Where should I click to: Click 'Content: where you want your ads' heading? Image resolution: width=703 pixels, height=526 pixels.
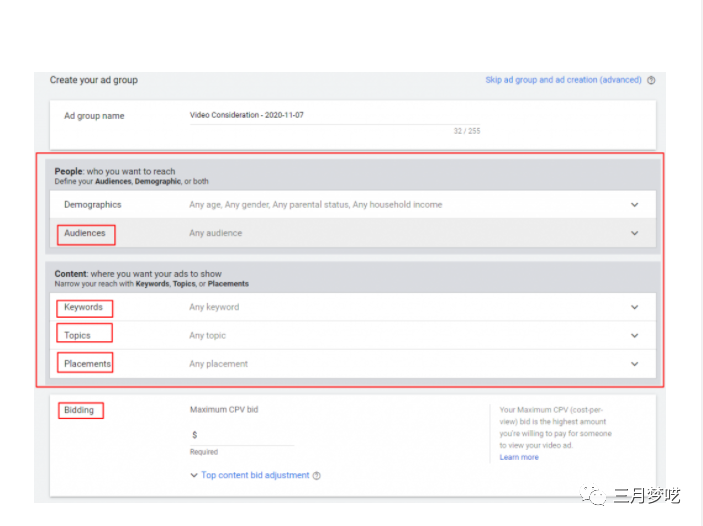(138, 274)
